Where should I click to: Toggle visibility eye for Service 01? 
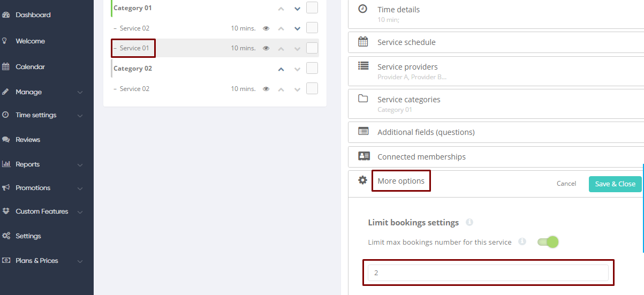266,48
